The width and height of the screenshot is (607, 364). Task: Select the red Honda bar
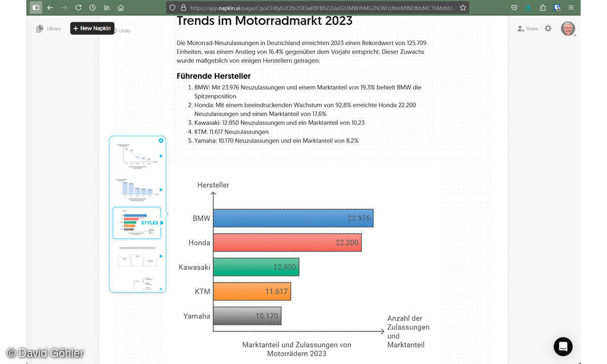[287, 243]
